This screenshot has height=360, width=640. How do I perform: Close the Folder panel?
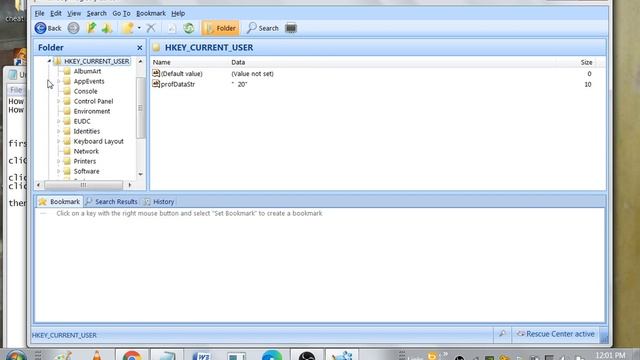140,48
